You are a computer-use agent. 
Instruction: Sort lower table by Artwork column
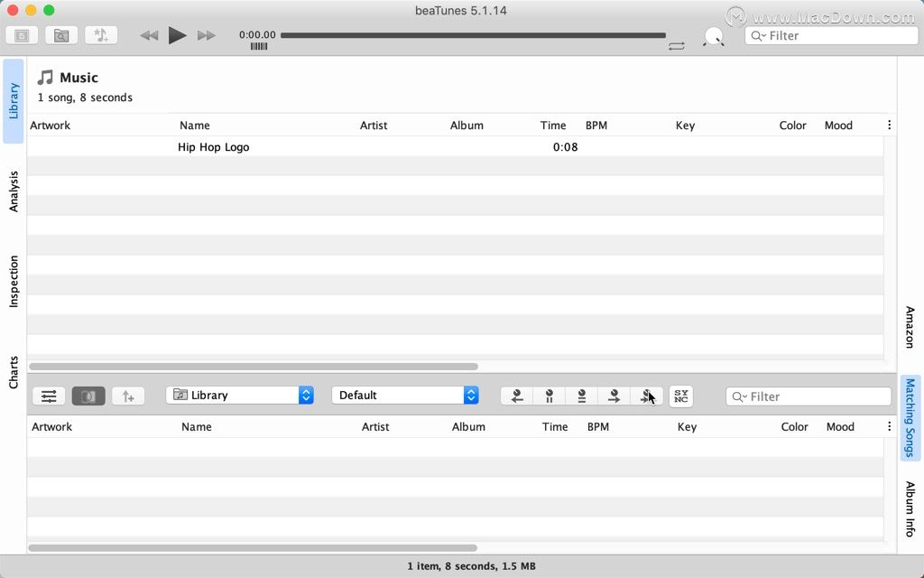[x=51, y=426]
